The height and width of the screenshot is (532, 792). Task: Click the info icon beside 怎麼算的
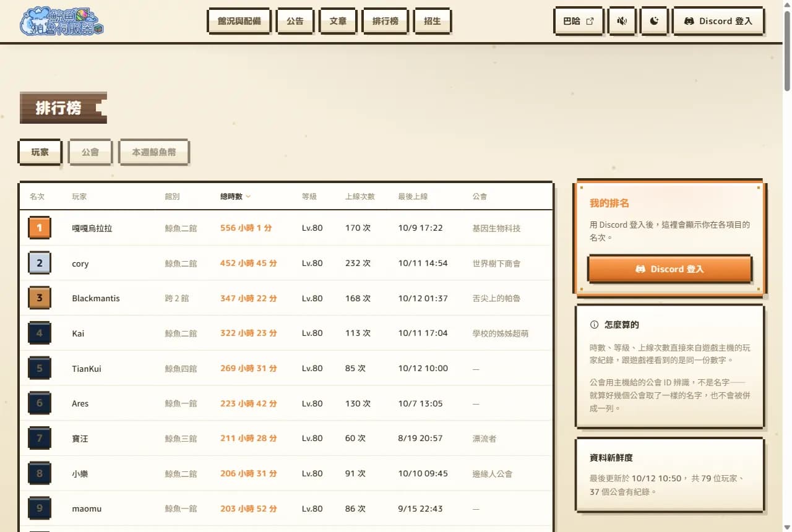click(x=595, y=325)
